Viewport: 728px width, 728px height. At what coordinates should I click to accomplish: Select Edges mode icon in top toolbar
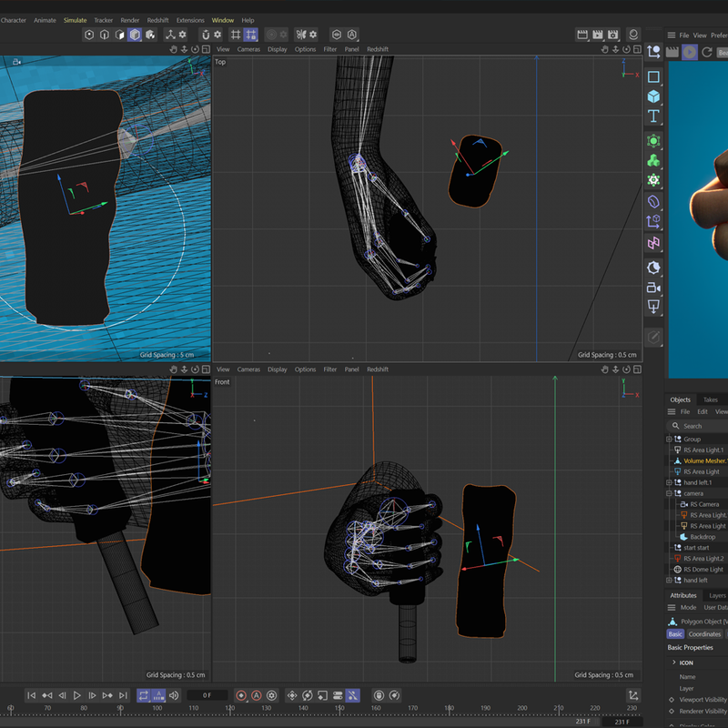(105, 35)
